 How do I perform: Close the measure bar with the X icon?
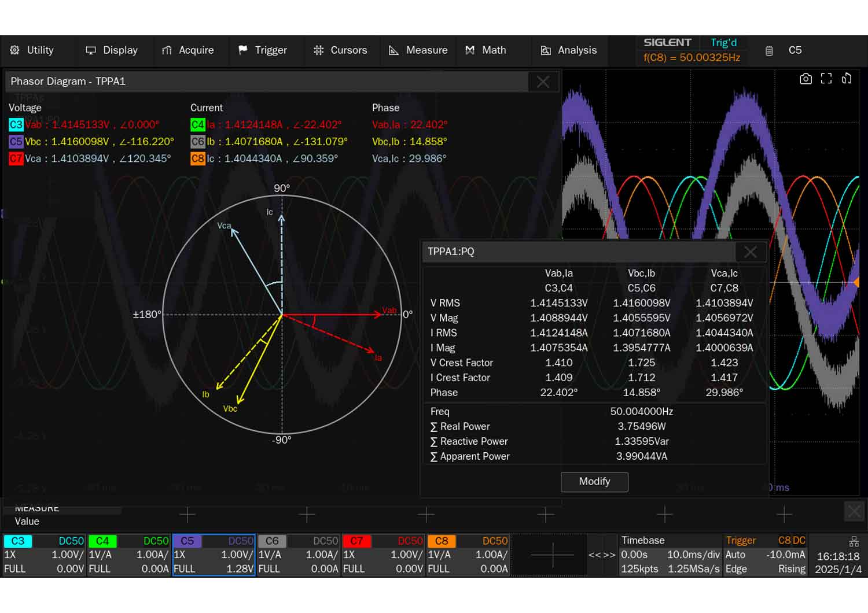pyautogui.click(x=854, y=512)
